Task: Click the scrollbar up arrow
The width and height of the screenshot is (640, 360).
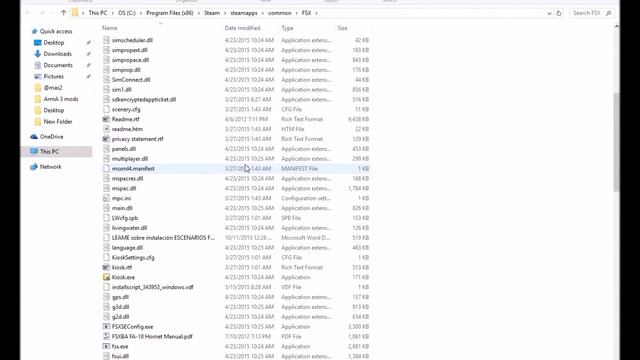Action: 616,27
